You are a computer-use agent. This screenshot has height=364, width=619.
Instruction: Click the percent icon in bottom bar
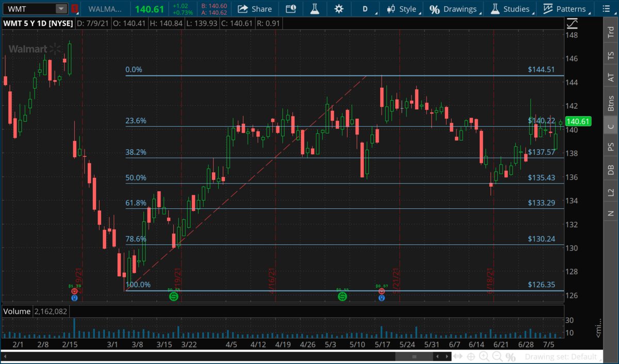511,357
